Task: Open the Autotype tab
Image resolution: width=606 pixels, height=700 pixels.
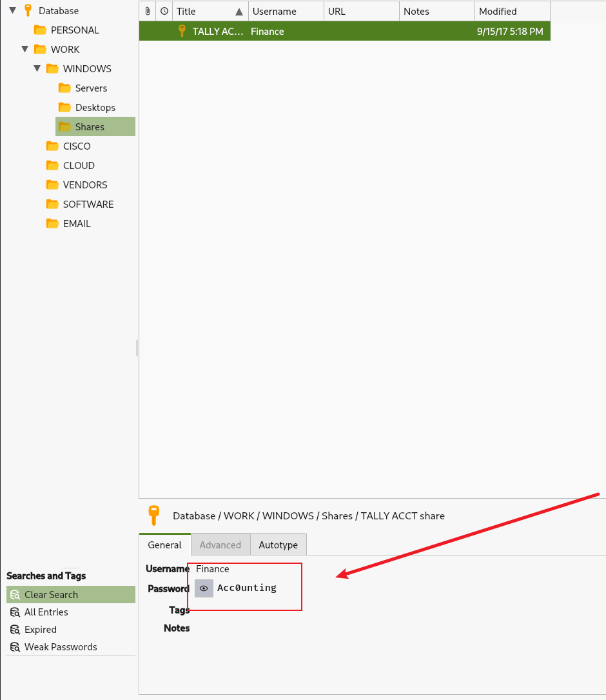Action: 279,545
